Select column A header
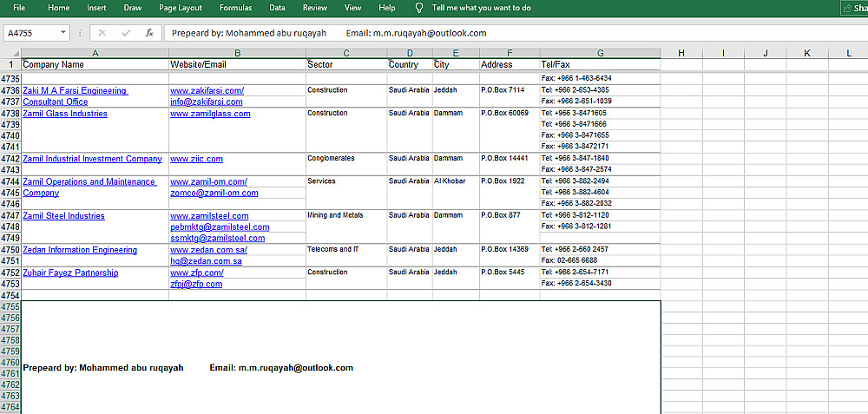Image resolution: width=868 pixels, height=414 pixels. point(95,53)
